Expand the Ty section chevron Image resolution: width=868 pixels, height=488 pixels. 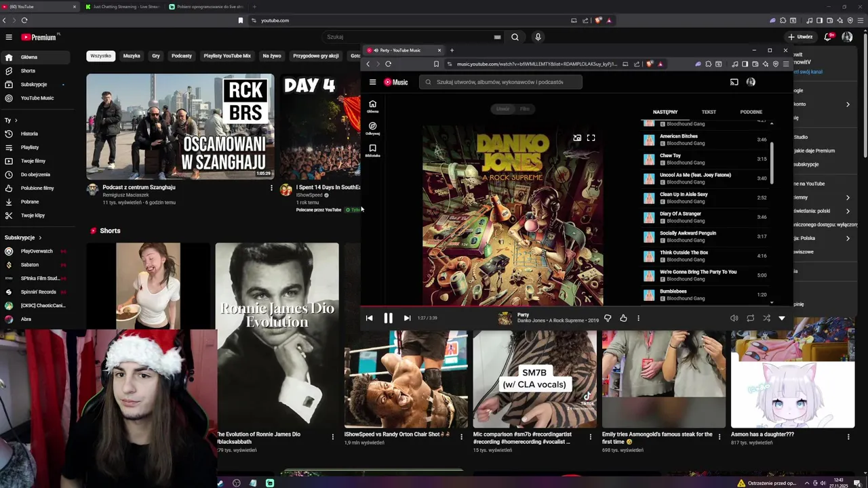16,121
